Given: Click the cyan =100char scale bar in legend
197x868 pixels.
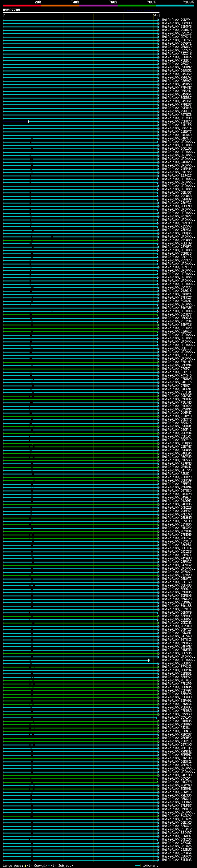Looking at the screenshot, I should click(137, 865).
